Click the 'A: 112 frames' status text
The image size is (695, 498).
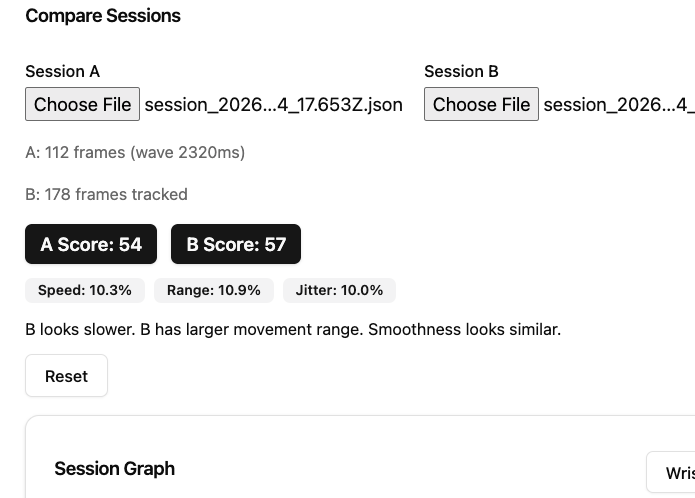click(135, 152)
